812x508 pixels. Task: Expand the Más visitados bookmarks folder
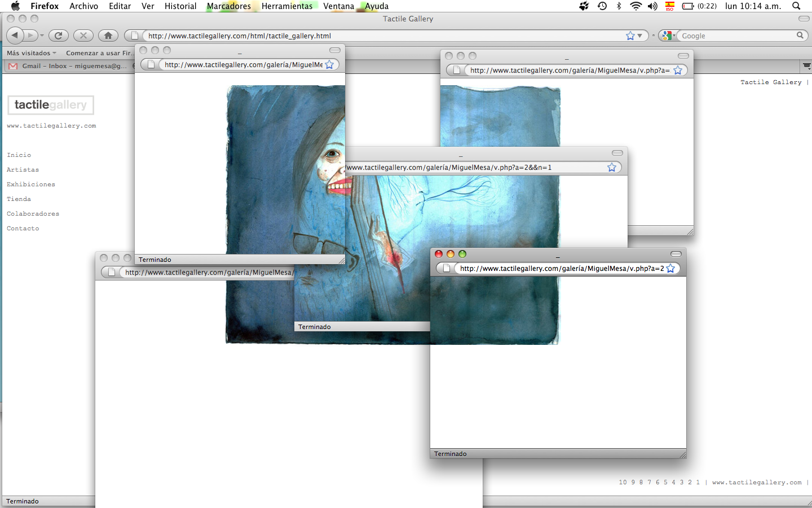click(x=32, y=53)
